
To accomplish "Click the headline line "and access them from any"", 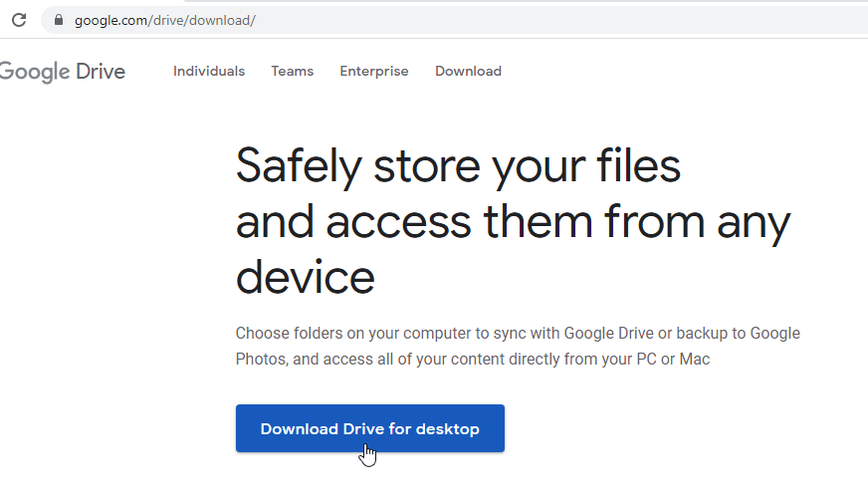I will click(514, 223).
